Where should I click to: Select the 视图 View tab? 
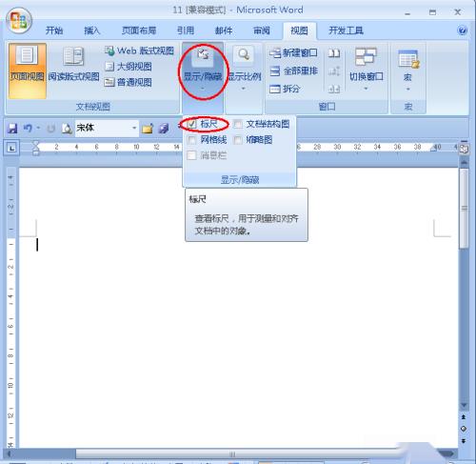[x=299, y=30]
